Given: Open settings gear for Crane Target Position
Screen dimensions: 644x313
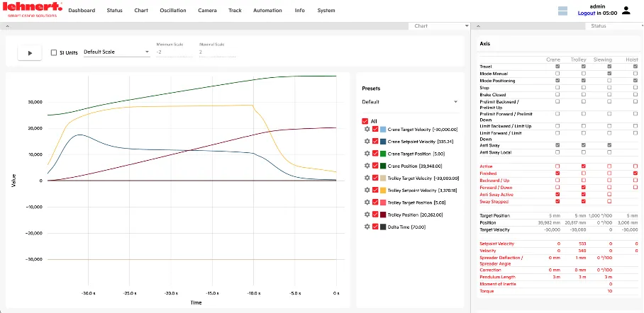Looking at the screenshot, I should click(367, 154).
